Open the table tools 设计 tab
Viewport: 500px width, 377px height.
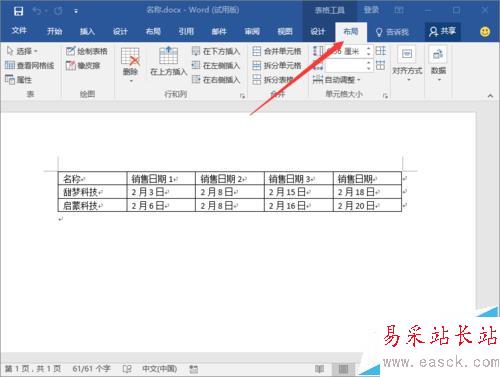(318, 31)
